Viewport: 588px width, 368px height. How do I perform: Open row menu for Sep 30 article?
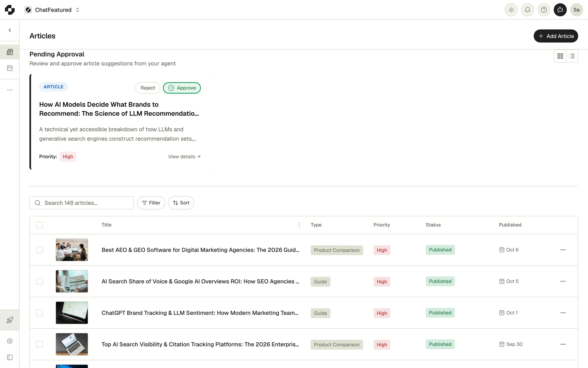click(563, 344)
